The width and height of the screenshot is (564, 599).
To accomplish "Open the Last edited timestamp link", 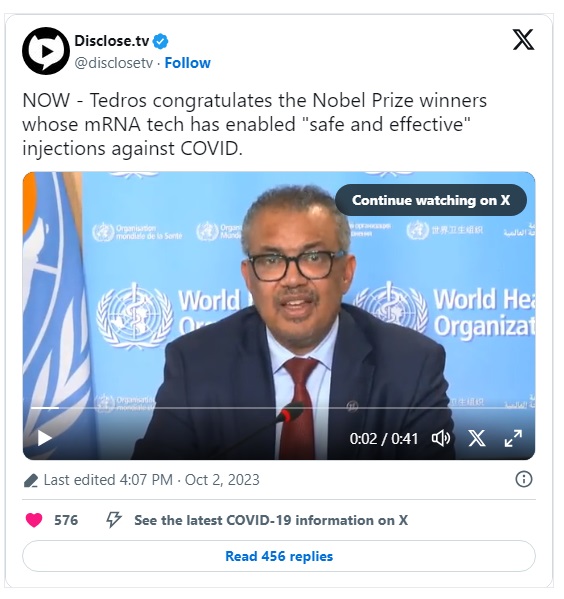I will point(151,480).
